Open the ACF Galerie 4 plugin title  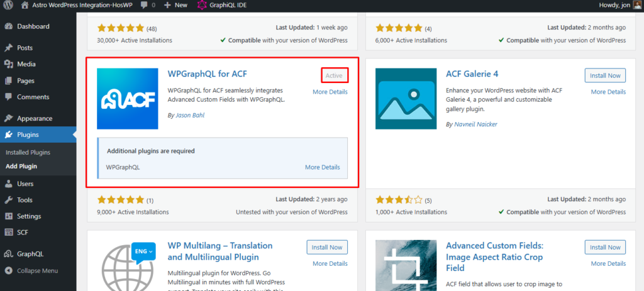coord(472,74)
